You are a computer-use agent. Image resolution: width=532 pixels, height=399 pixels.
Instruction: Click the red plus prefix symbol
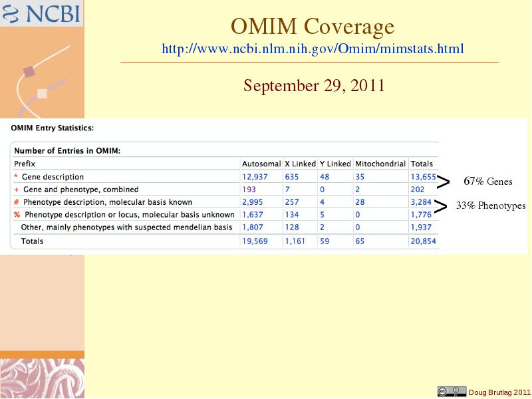coord(16,190)
